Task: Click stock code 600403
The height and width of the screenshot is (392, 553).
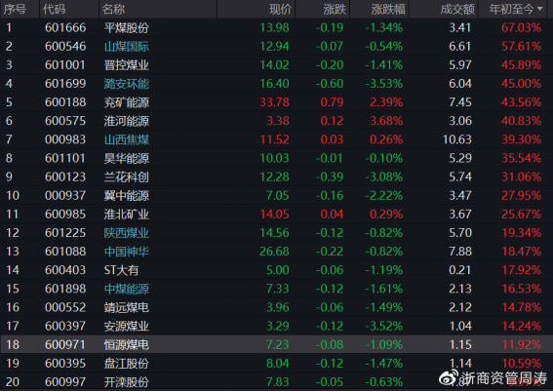Action: [65, 270]
